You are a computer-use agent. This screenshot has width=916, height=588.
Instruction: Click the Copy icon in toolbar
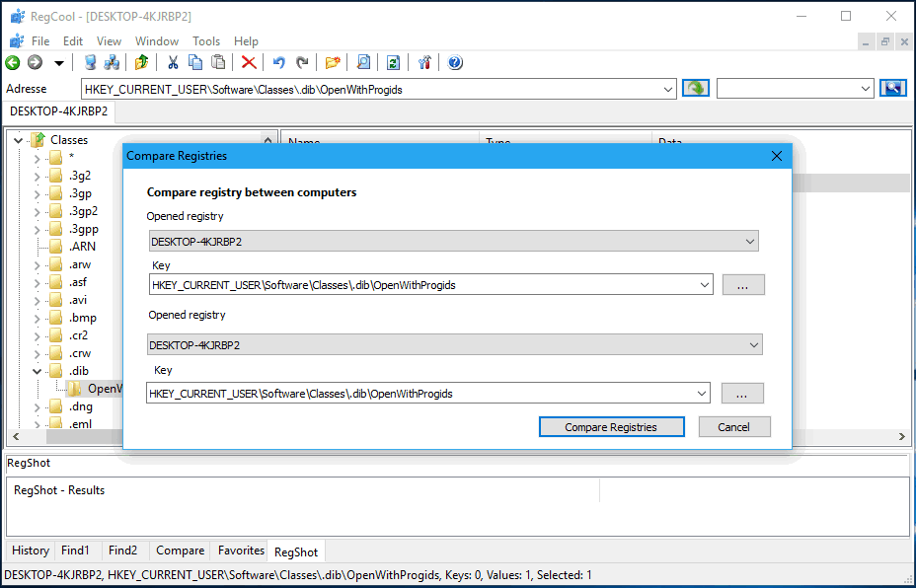tap(195, 62)
